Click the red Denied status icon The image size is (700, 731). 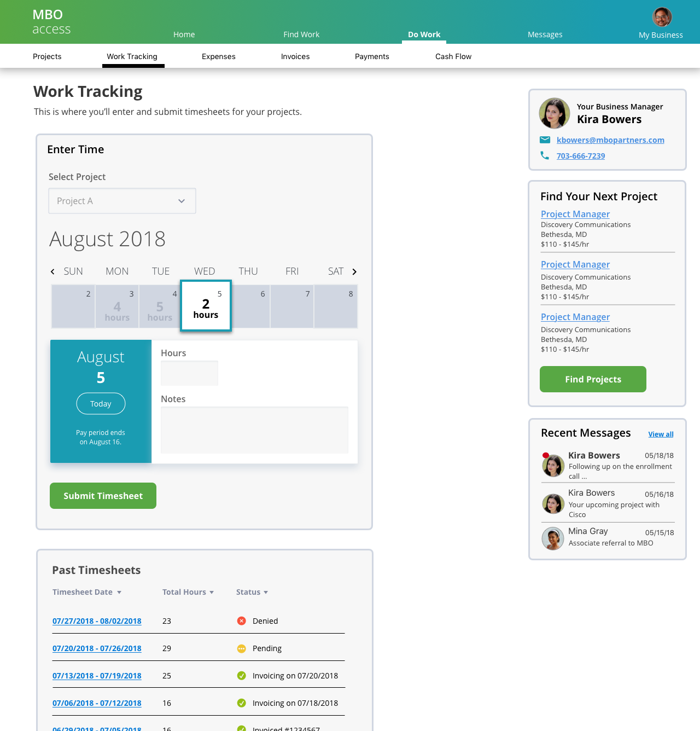coord(241,621)
